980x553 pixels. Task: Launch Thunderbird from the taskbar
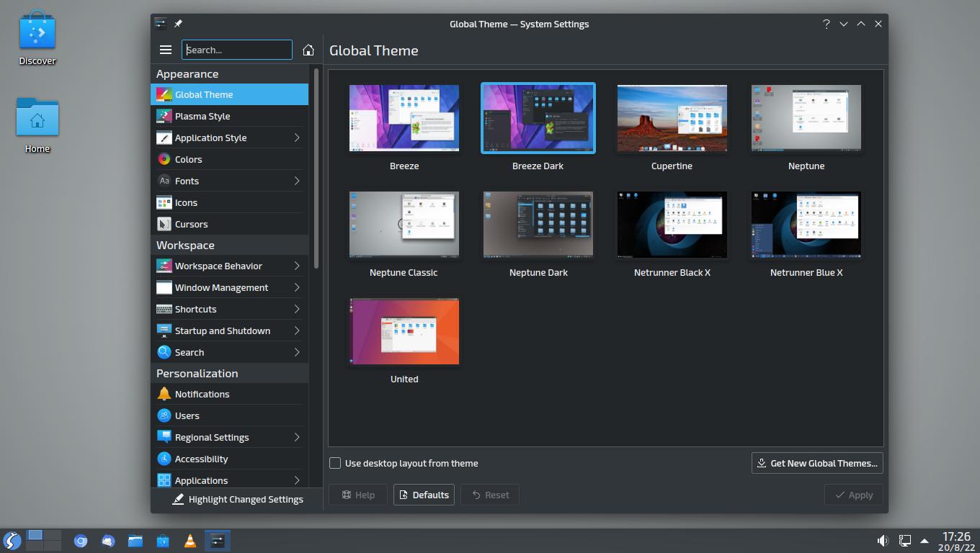tap(108, 541)
